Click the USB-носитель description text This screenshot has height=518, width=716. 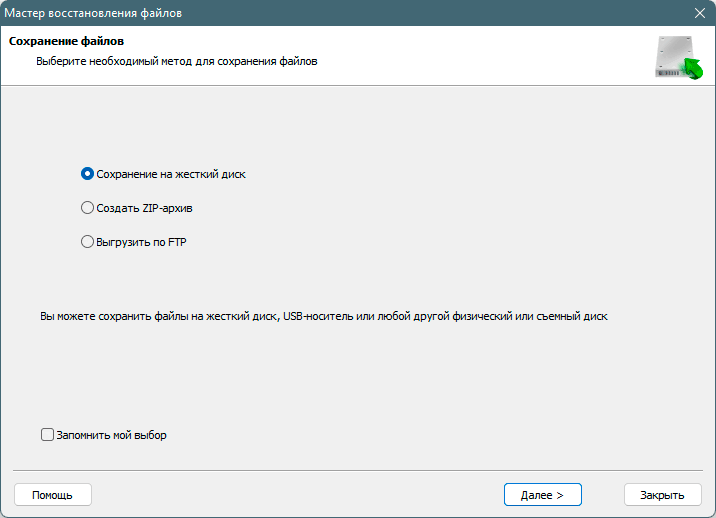coord(324,316)
